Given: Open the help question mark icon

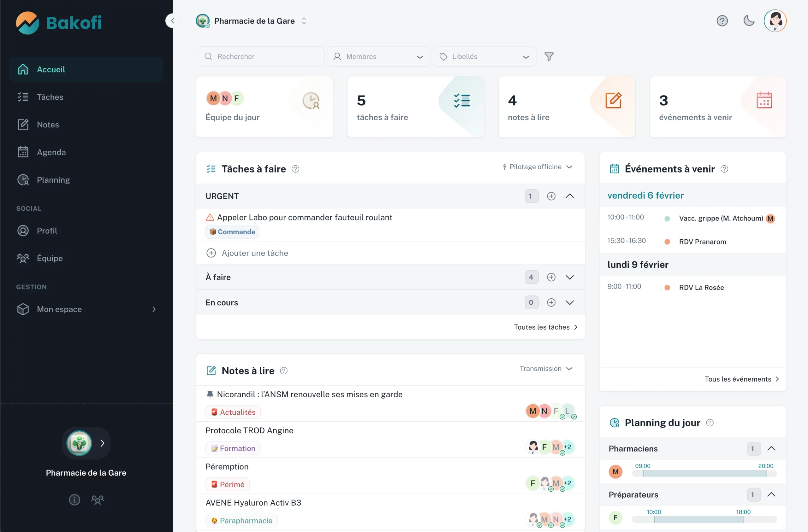Looking at the screenshot, I should click(722, 21).
